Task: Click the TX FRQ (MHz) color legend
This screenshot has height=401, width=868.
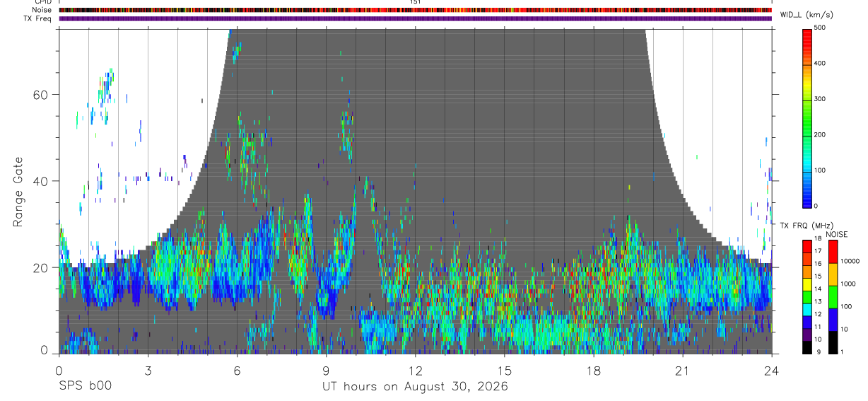Action: point(807,296)
